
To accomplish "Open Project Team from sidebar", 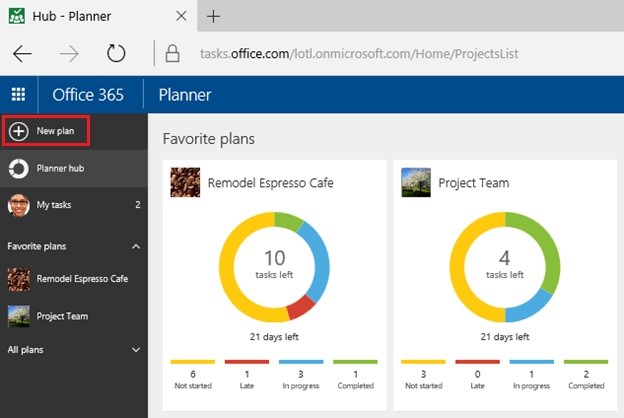I will pyautogui.click(x=74, y=316).
